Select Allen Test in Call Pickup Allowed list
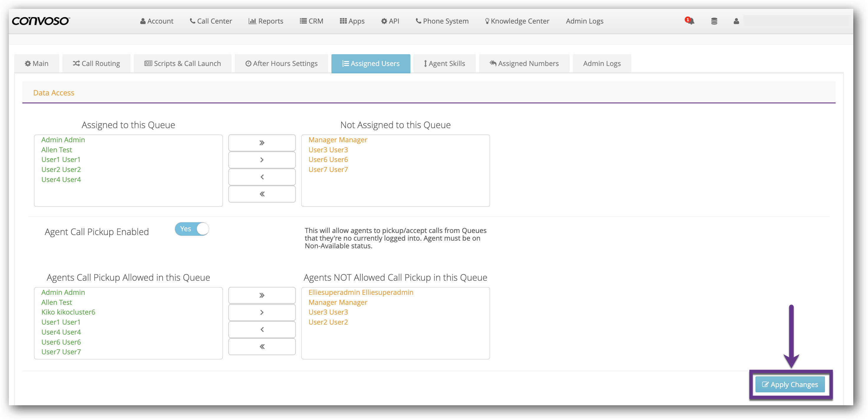Viewport: 868px width, 420px height. click(57, 302)
